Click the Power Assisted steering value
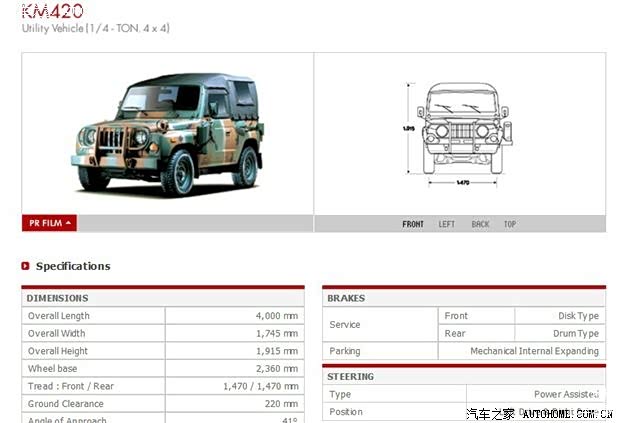Viewport: 620px width, 423px height. click(x=564, y=394)
